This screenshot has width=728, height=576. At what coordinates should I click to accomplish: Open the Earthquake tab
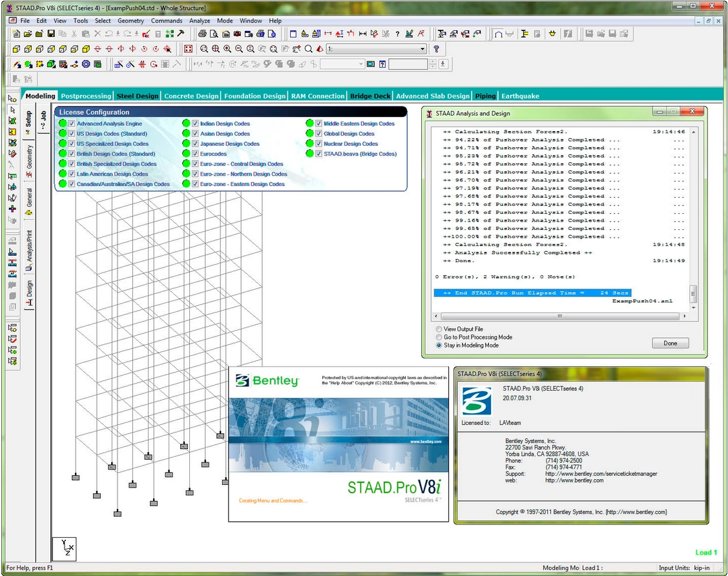[x=521, y=96]
